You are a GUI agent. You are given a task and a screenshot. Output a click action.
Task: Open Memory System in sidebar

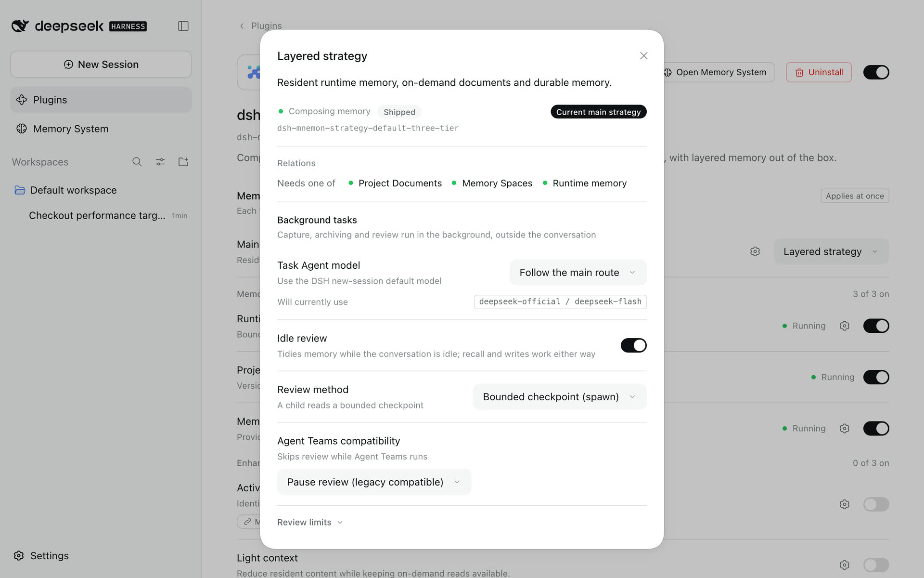click(x=101, y=129)
